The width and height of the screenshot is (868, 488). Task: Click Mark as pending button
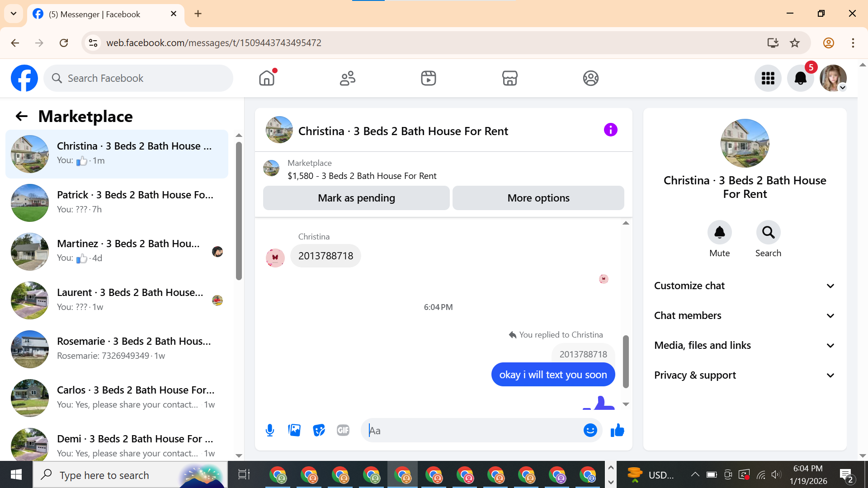pyautogui.click(x=356, y=198)
